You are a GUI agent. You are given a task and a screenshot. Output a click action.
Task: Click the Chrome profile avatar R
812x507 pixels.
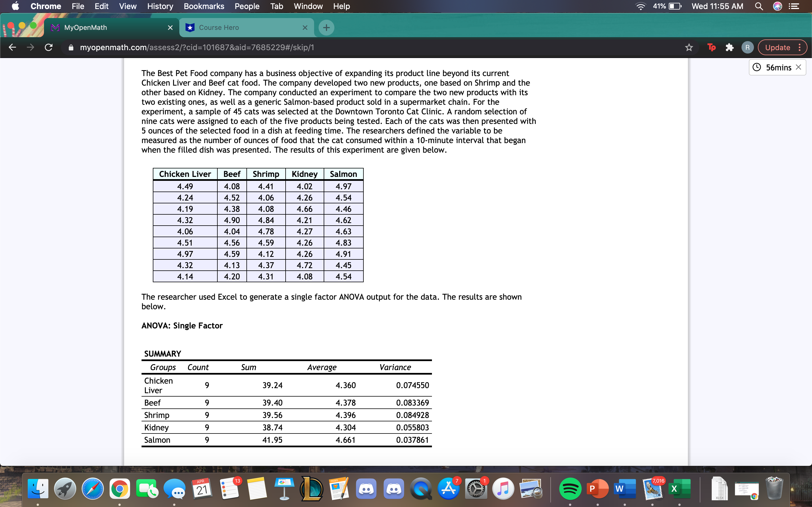(747, 47)
